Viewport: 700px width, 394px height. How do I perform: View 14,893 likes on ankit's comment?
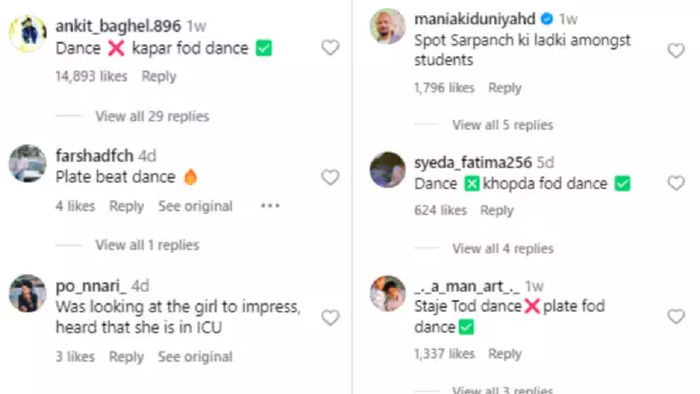91,76
